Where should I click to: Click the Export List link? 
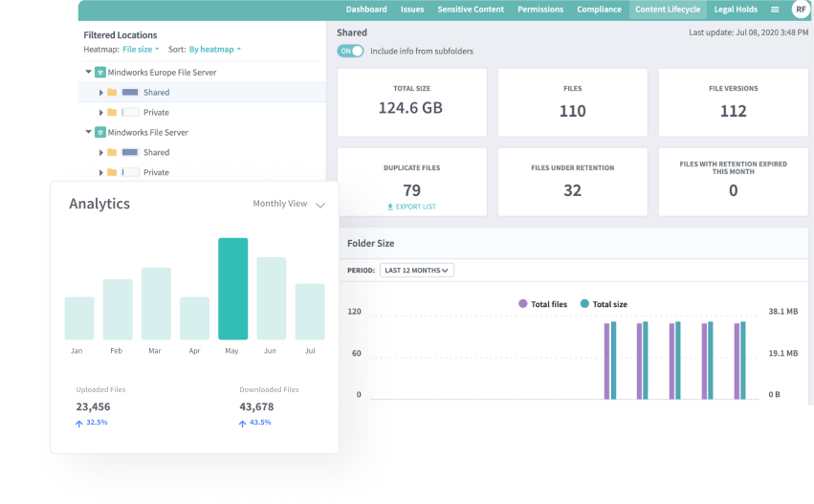(416, 207)
